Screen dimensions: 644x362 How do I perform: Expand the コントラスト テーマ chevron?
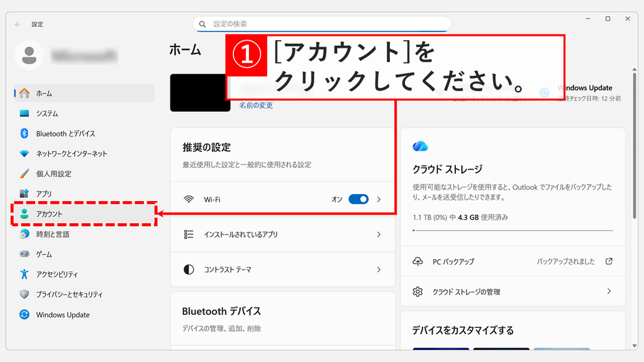tap(379, 270)
